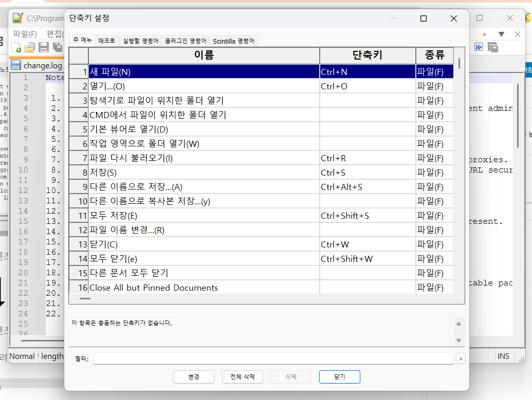Image resolution: width=532 pixels, height=400 pixels.
Task: Sort by the 이름 column header
Action: (x=204, y=55)
